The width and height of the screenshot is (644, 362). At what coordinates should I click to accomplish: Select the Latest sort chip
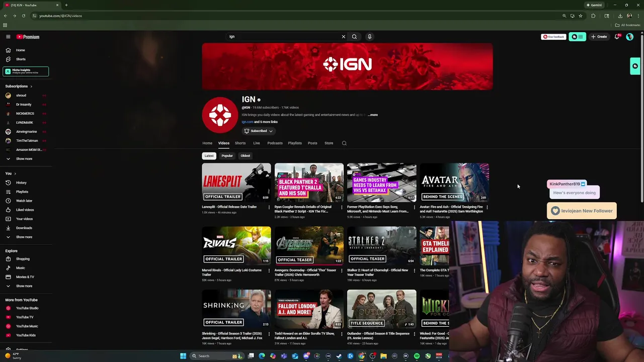point(209,156)
